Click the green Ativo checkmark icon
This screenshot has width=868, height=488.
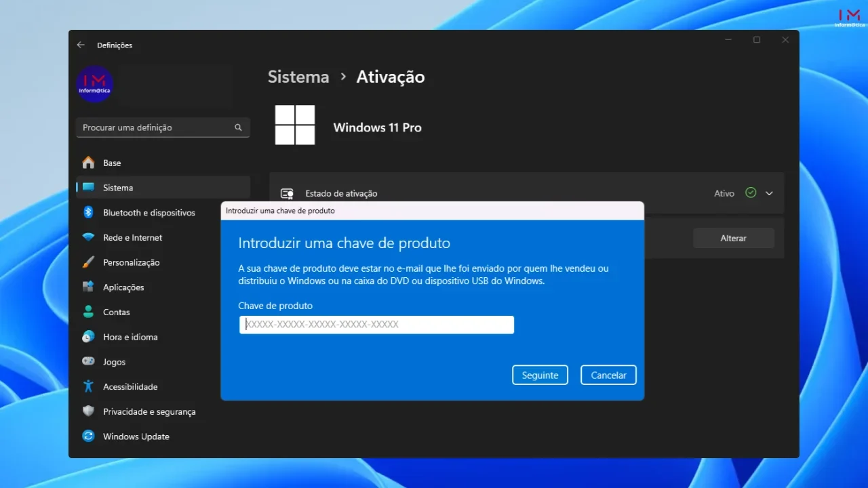[750, 192]
